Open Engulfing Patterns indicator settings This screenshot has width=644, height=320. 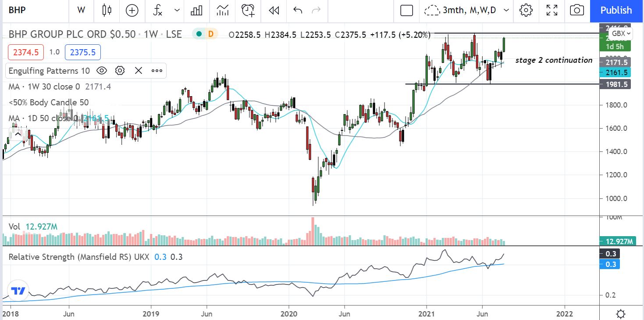coord(120,70)
